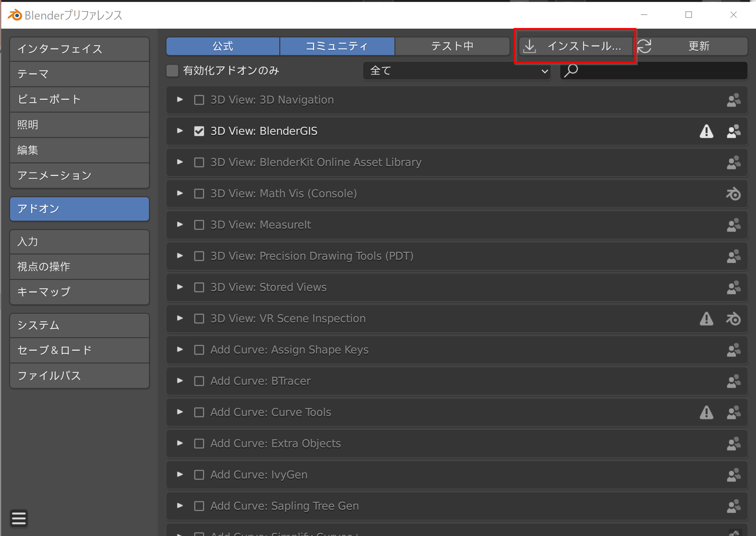Open the アニメーション preferences section

point(79,176)
